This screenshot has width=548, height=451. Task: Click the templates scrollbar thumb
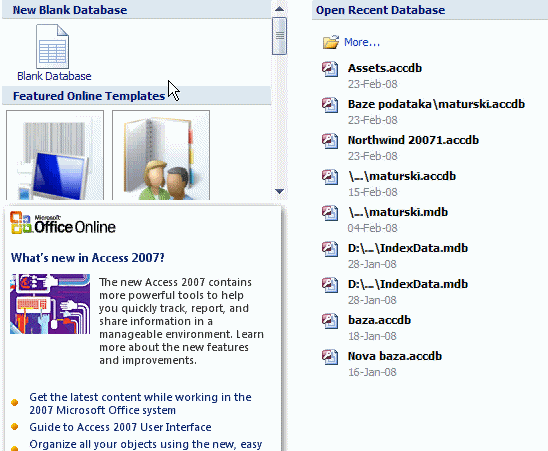point(279,36)
